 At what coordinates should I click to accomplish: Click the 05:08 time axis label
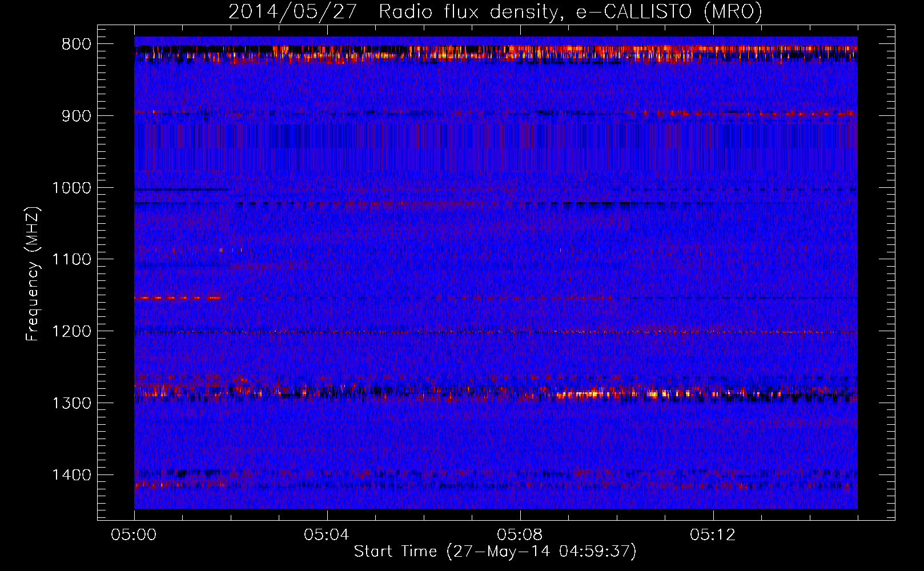520,535
